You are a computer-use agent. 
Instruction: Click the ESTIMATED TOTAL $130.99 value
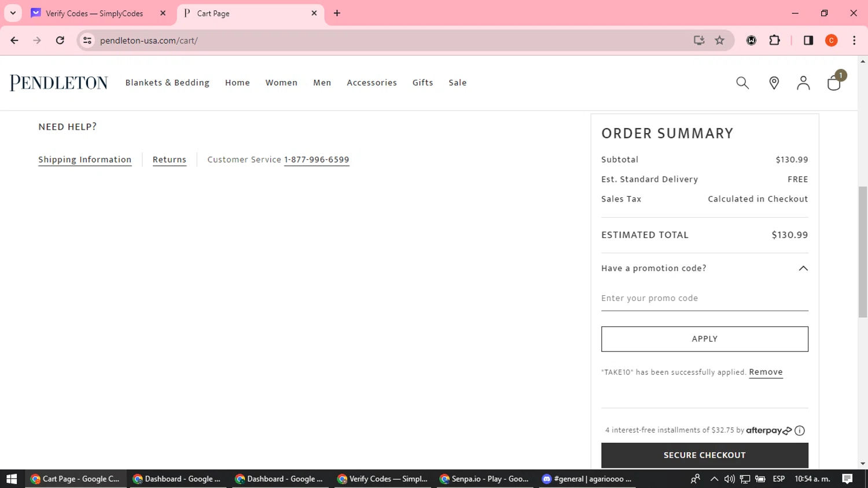pyautogui.click(x=790, y=235)
